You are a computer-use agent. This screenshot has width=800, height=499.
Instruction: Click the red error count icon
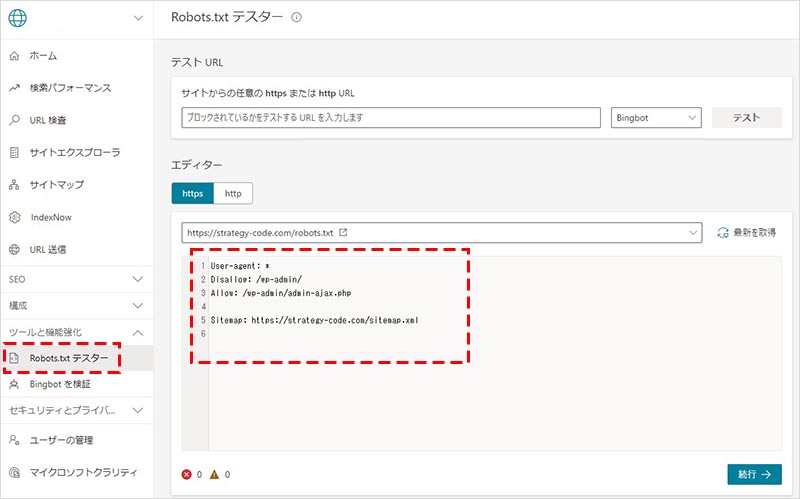[187, 474]
